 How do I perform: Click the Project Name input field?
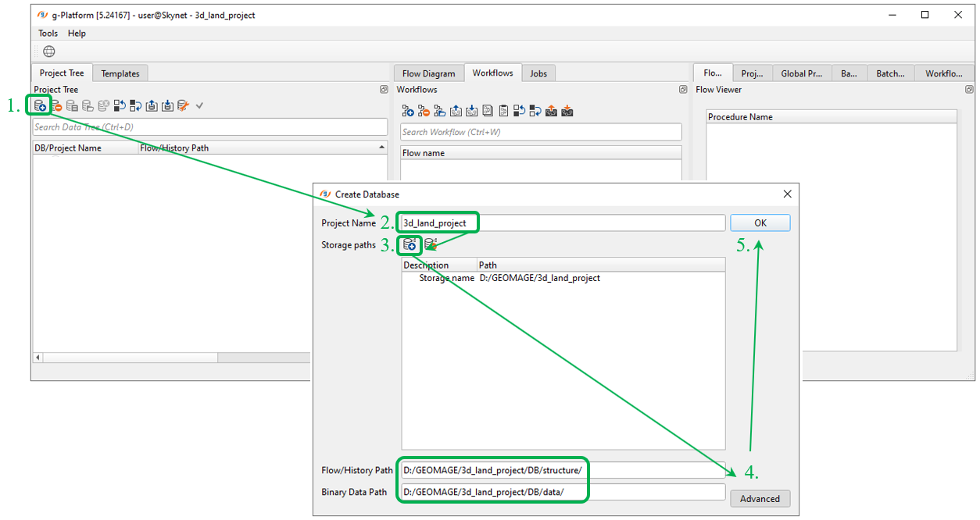[x=563, y=223]
